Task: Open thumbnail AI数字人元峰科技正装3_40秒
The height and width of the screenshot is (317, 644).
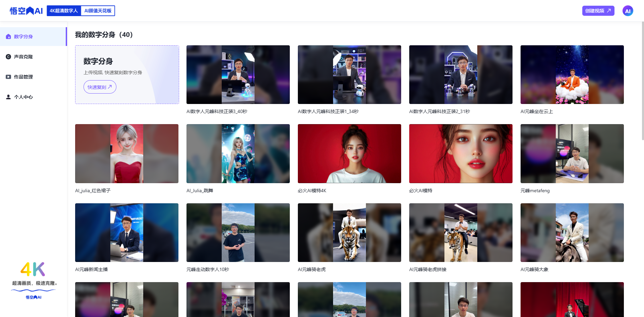Action: point(238,74)
